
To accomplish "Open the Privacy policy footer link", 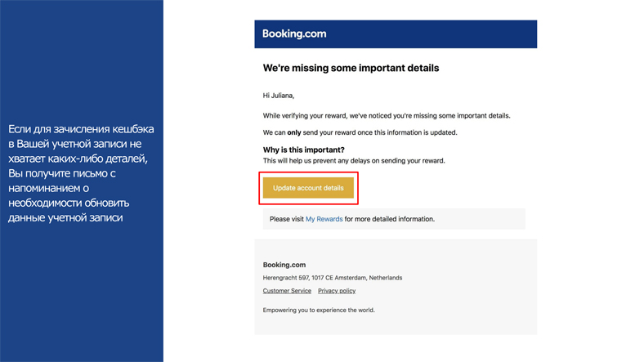I will click(337, 291).
